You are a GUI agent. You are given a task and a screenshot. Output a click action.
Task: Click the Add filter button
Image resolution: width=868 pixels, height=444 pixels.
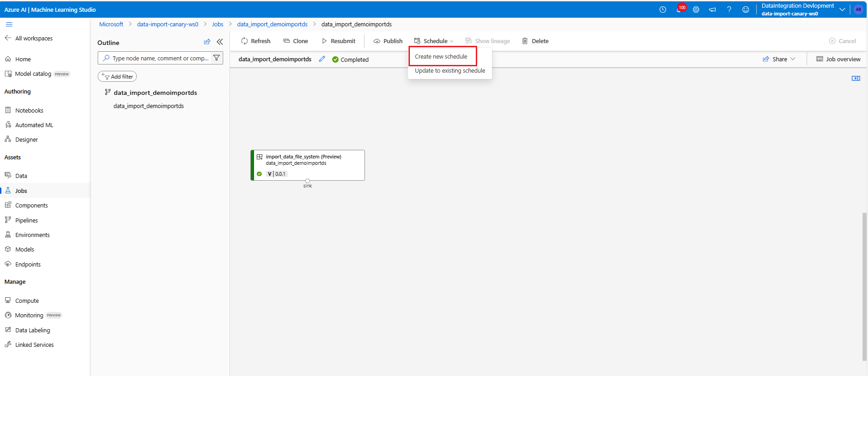click(x=117, y=76)
